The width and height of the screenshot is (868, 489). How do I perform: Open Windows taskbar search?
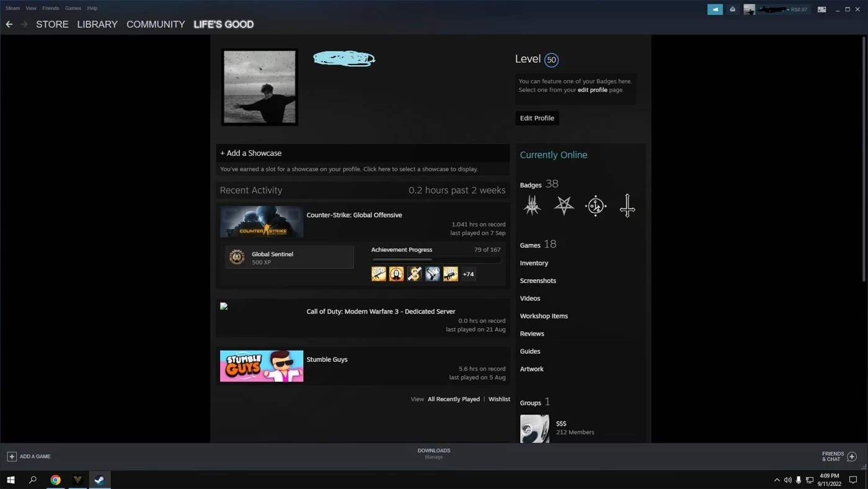click(33, 480)
